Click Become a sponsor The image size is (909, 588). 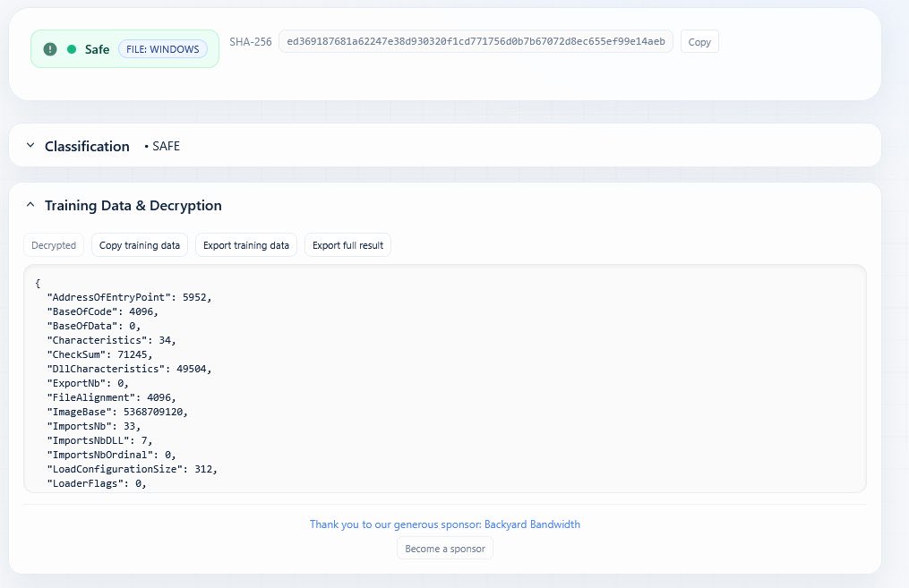(x=444, y=548)
